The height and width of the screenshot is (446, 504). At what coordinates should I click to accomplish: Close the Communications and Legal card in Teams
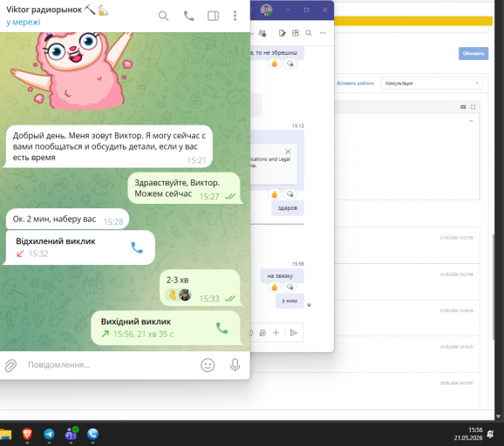pos(288,152)
